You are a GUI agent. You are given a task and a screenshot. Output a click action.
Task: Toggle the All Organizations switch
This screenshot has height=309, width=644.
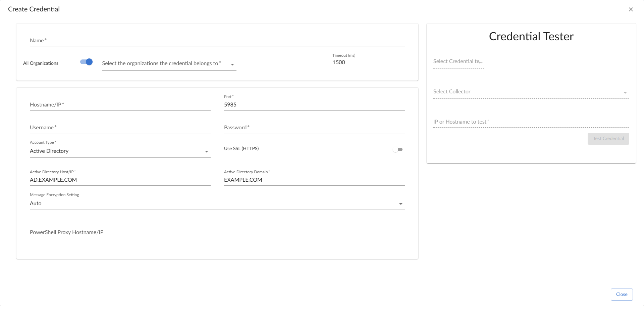(x=87, y=62)
